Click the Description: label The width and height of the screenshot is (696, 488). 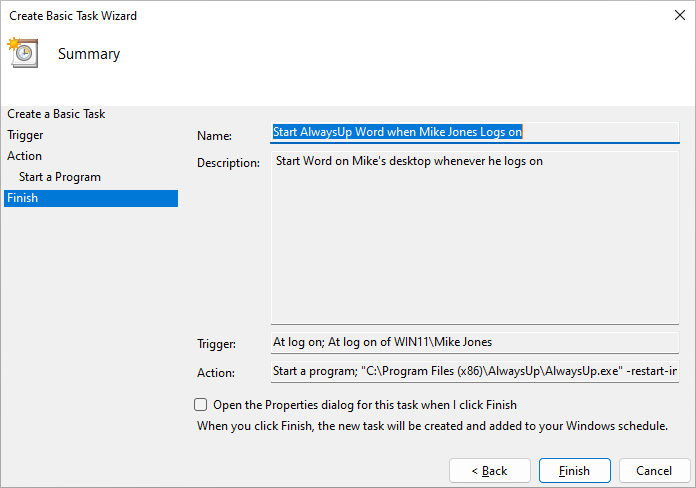tap(228, 163)
